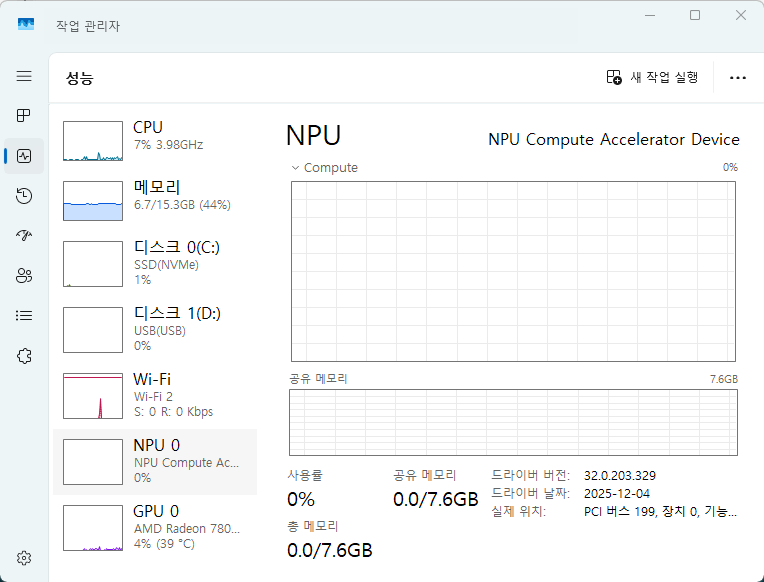Click the 새 작업 실행 button

coord(652,78)
